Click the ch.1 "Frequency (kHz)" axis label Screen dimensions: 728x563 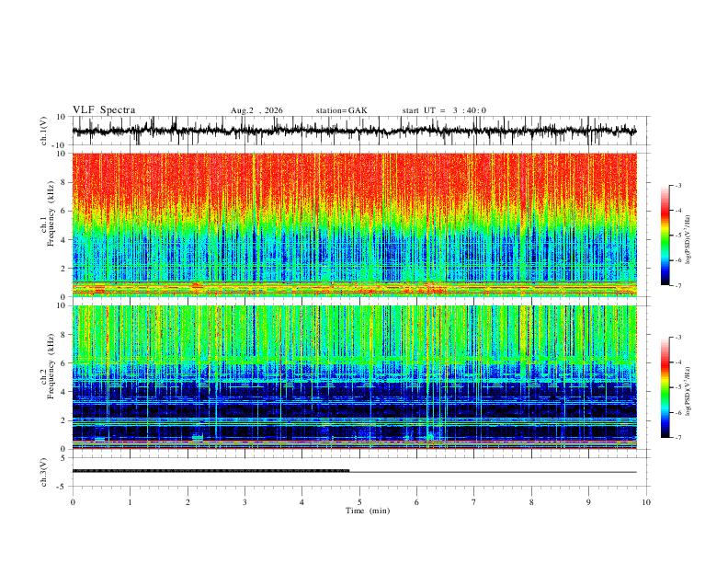tap(51, 214)
